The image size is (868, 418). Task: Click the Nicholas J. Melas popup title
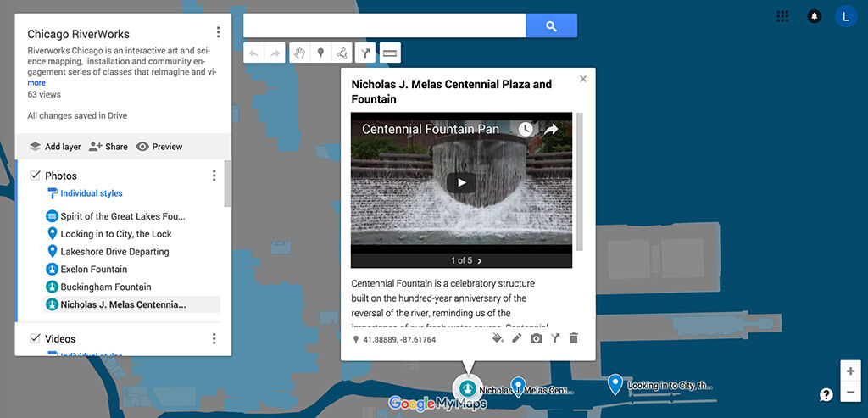click(452, 92)
